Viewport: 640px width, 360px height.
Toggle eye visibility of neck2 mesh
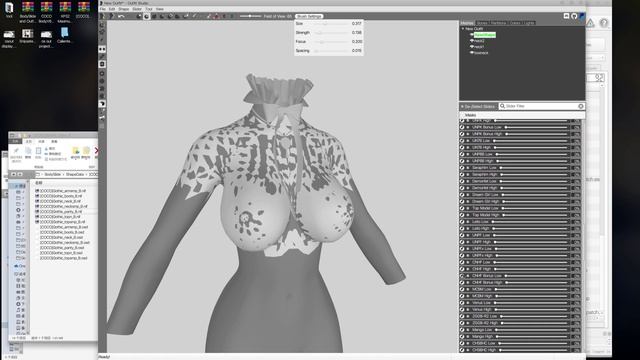tap(471, 41)
